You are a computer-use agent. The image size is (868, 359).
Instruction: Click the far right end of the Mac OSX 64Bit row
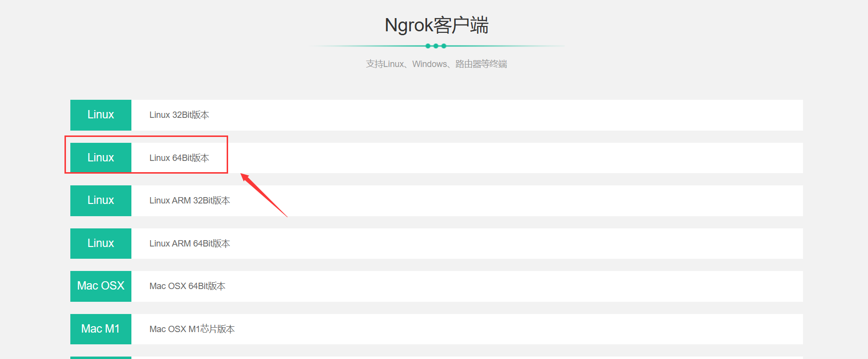(x=791, y=286)
